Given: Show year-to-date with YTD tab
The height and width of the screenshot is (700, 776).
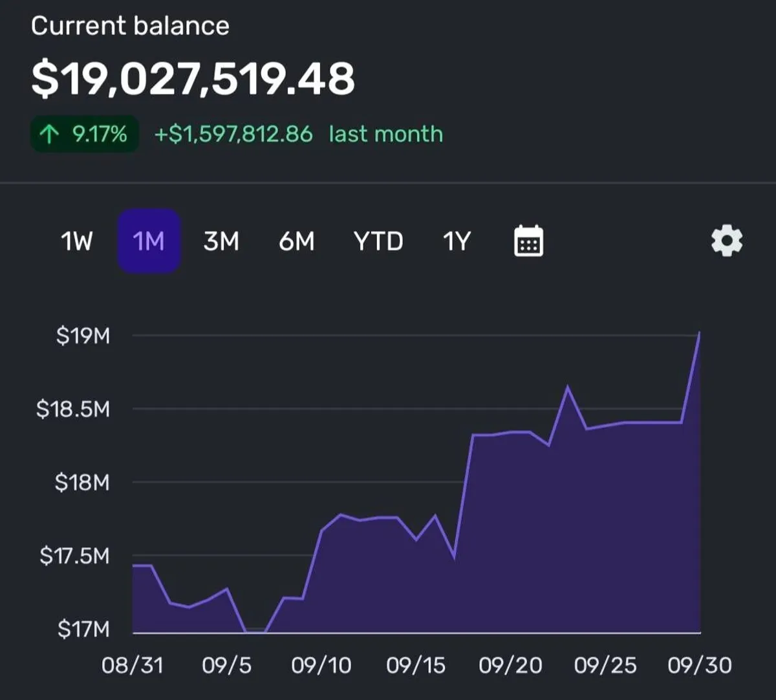Looking at the screenshot, I should 378,241.
